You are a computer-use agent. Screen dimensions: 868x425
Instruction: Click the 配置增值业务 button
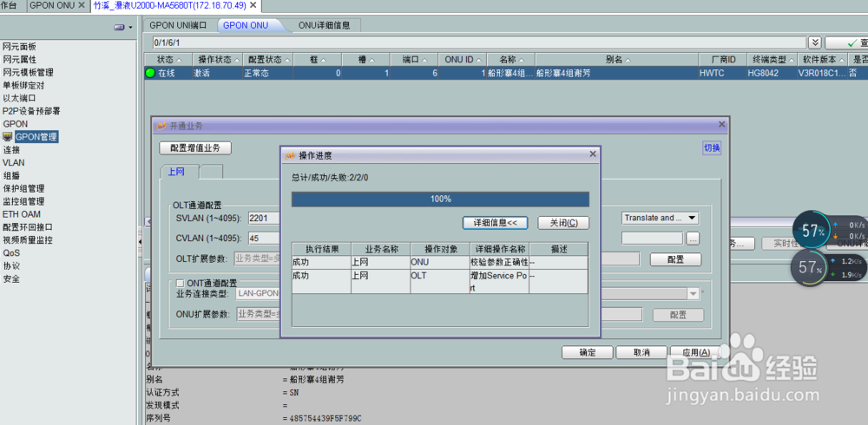[x=195, y=147]
